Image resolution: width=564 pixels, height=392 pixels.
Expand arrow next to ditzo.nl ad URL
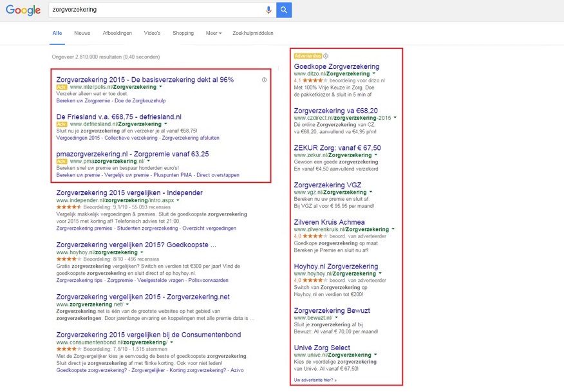373,73
